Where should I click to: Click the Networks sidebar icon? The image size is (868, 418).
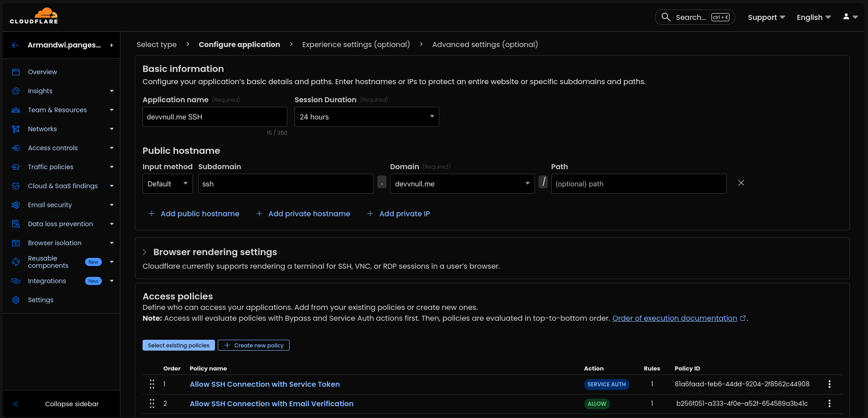tap(16, 129)
